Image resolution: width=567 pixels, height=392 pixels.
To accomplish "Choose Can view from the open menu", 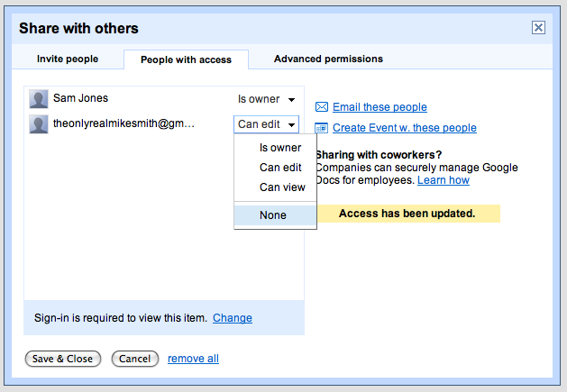I will [x=276, y=187].
